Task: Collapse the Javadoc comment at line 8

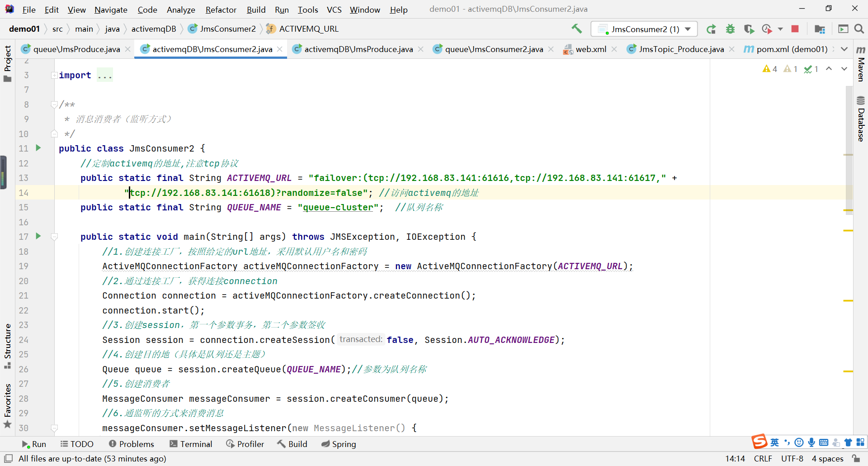Action: pos(54,105)
